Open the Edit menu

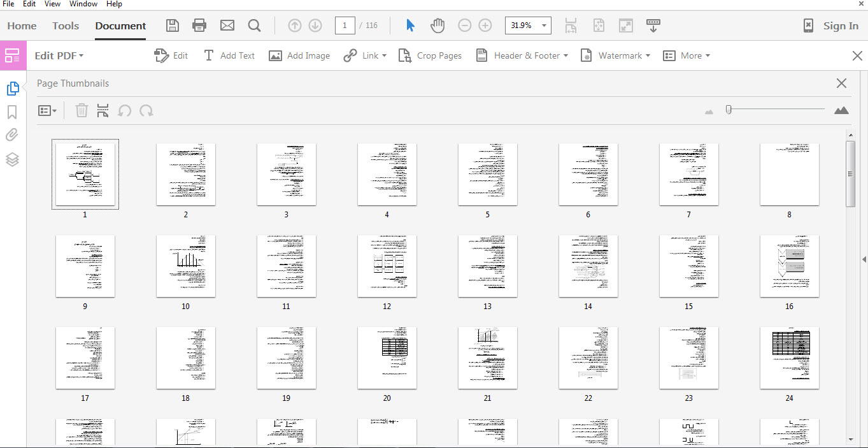(x=29, y=4)
